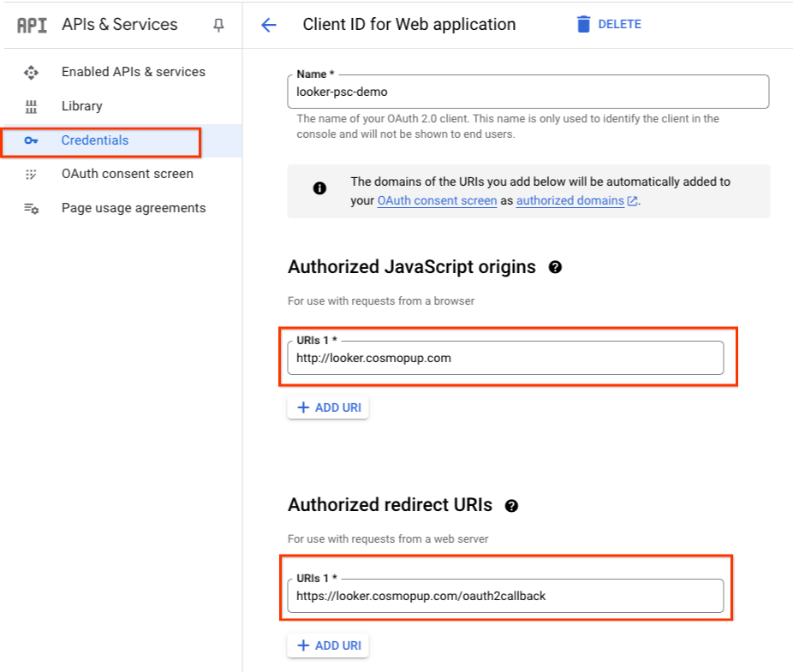793x672 pixels.
Task: Open help for Authorized JavaScript origins
Action: (555, 267)
